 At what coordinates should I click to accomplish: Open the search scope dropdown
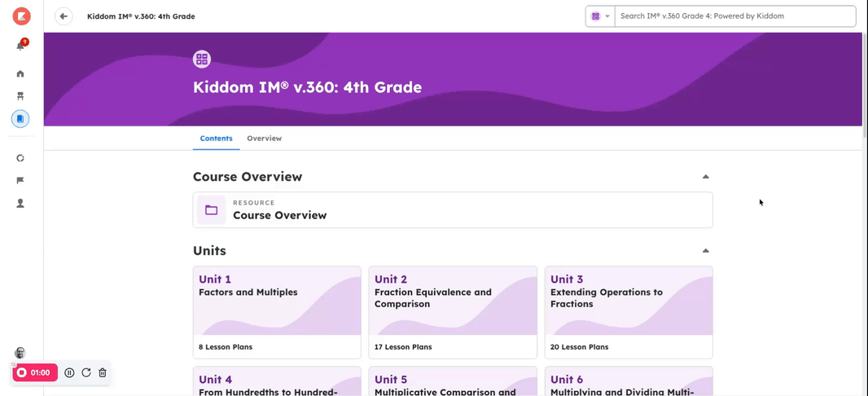(600, 16)
